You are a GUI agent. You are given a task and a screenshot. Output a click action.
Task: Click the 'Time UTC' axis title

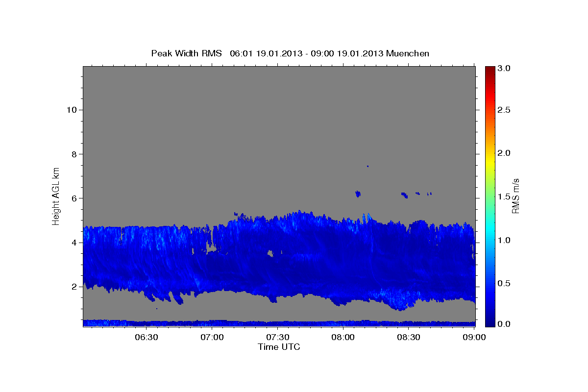point(279,347)
